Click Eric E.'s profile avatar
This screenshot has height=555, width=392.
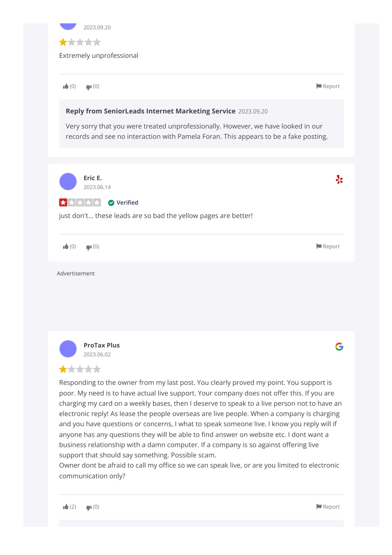(68, 182)
